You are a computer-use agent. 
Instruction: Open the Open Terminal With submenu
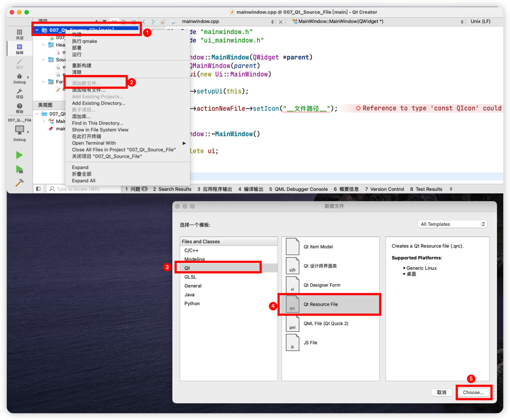(128, 143)
